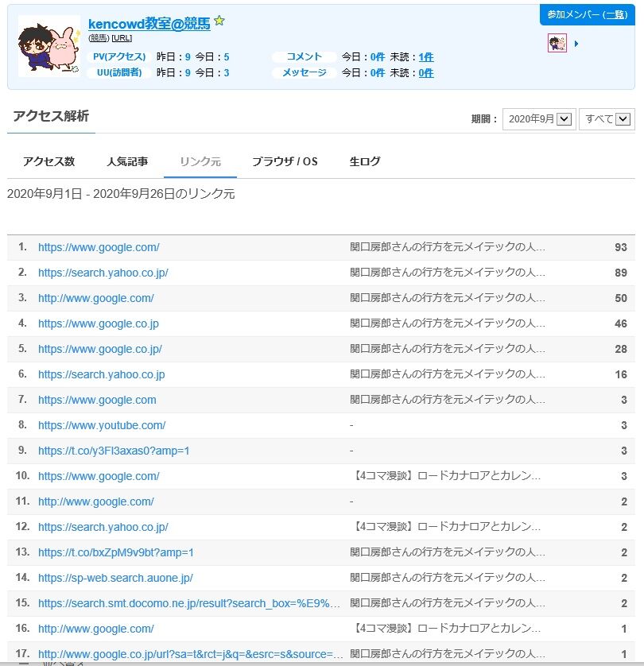Click the コメント label pill
This screenshot has width=644, height=666.
point(305,57)
